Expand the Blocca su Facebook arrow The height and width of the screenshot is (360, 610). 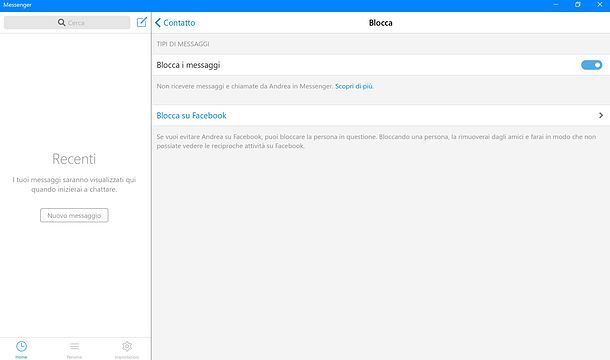coord(601,115)
